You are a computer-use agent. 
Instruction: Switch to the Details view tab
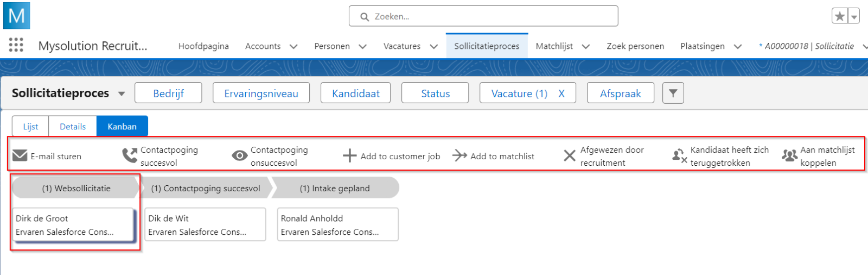[x=73, y=127]
